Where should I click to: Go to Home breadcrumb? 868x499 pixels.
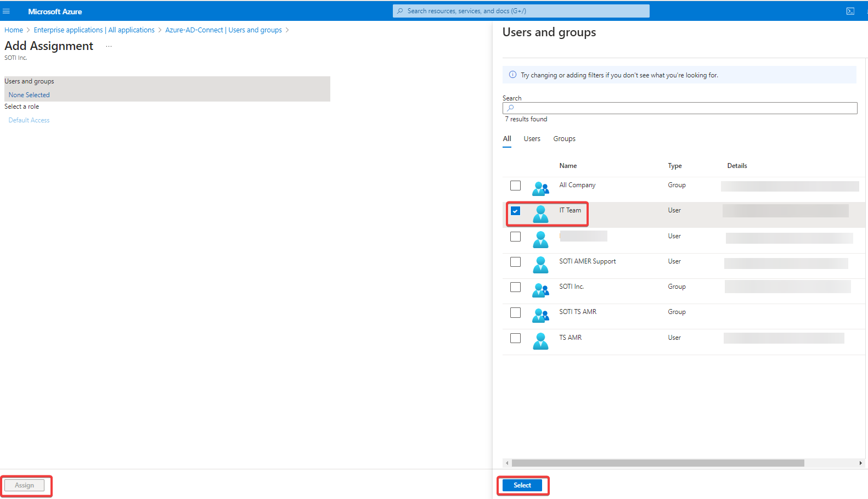click(x=14, y=30)
